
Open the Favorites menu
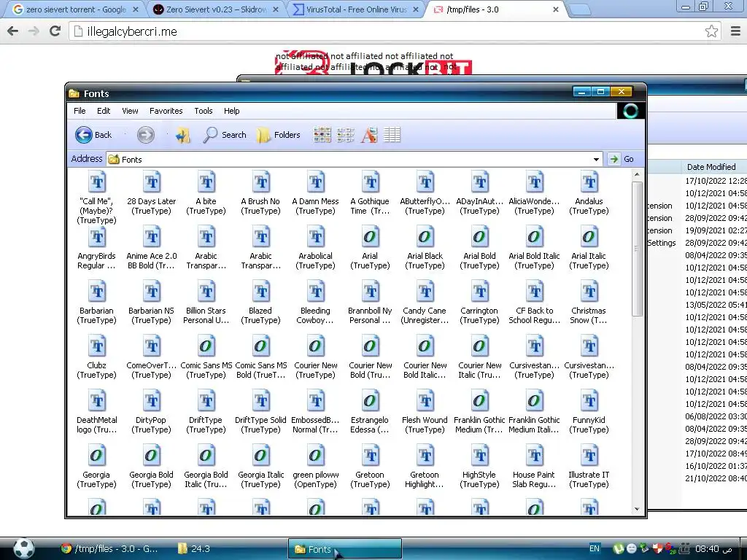pyautogui.click(x=166, y=111)
